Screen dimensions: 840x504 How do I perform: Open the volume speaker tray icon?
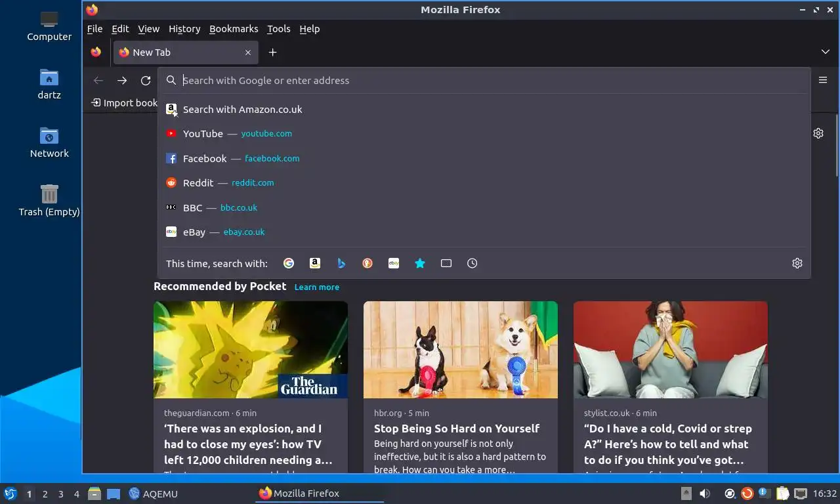click(705, 493)
